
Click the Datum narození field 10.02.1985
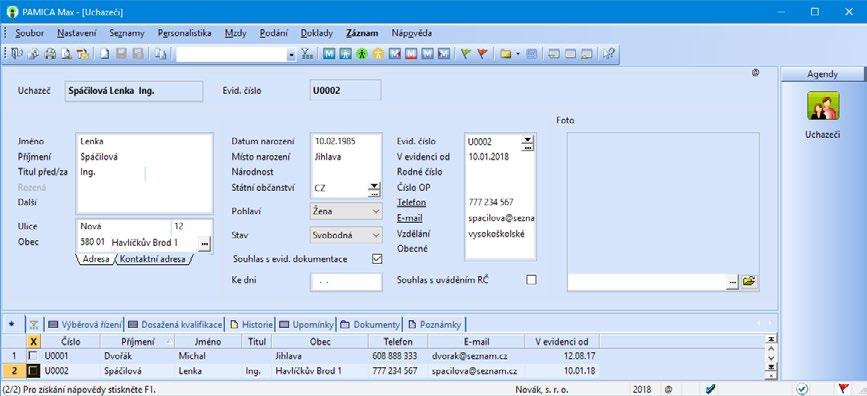pyautogui.click(x=346, y=142)
